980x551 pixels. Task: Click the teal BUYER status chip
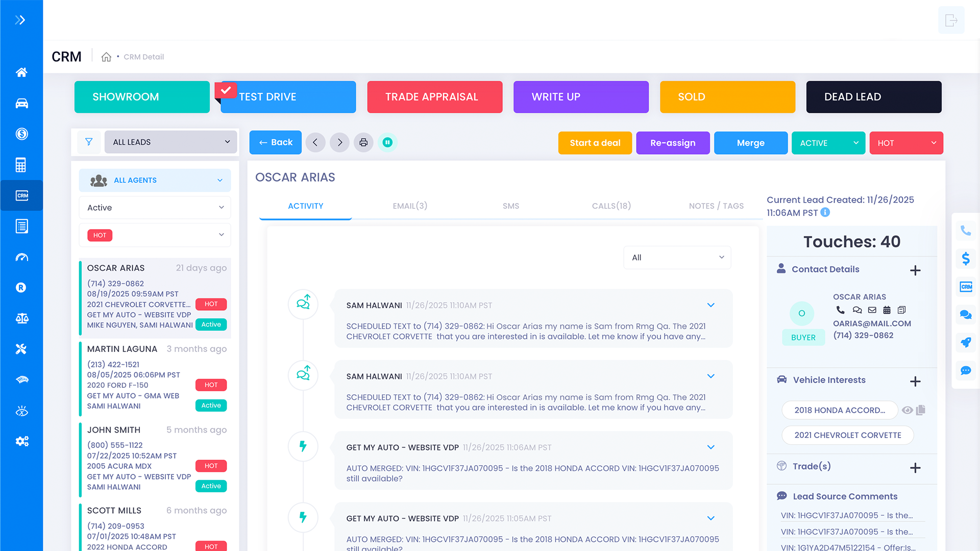pos(803,337)
